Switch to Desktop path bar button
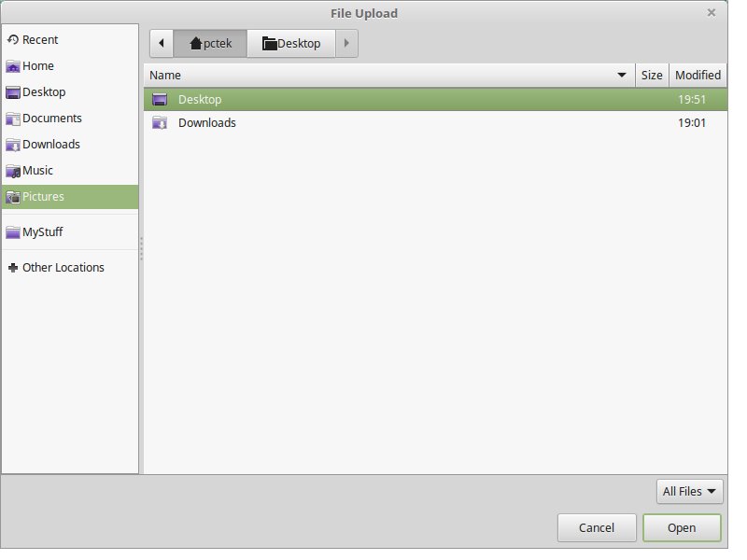747x560 pixels. [290, 43]
